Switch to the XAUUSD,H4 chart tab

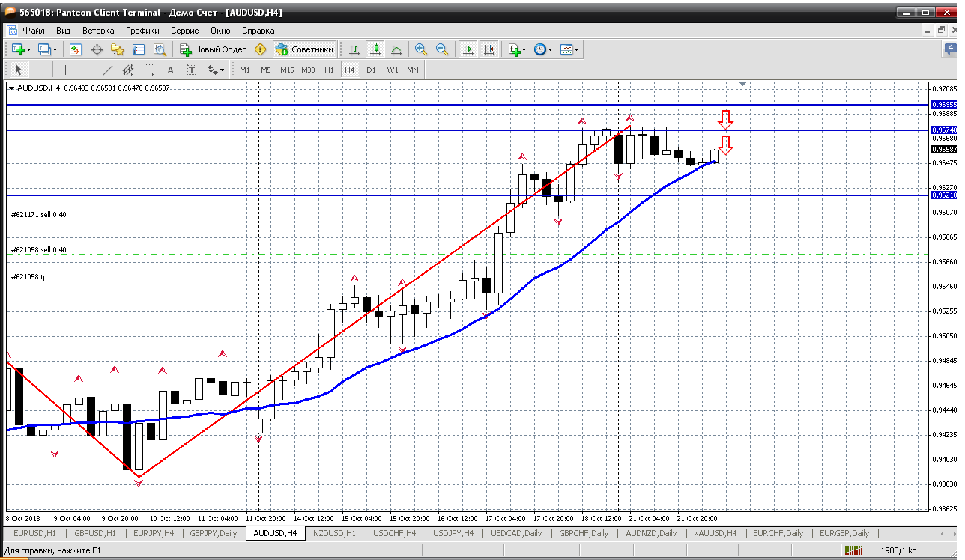[716, 533]
